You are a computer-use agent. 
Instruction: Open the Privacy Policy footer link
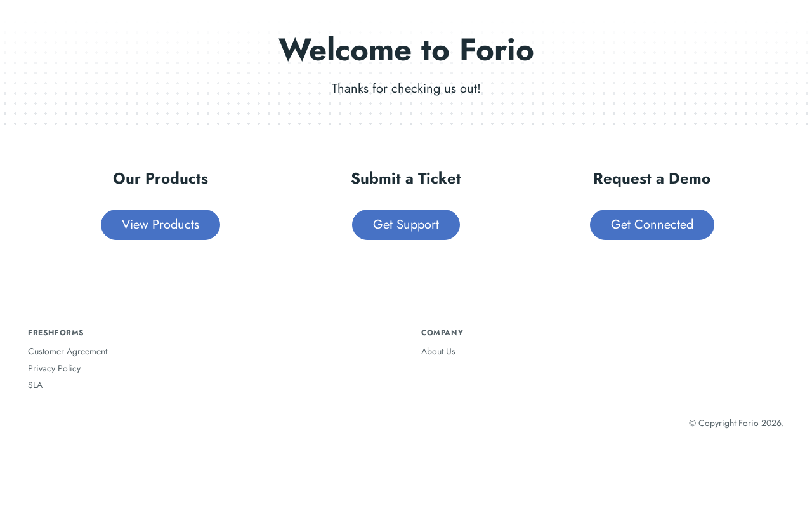55,368
